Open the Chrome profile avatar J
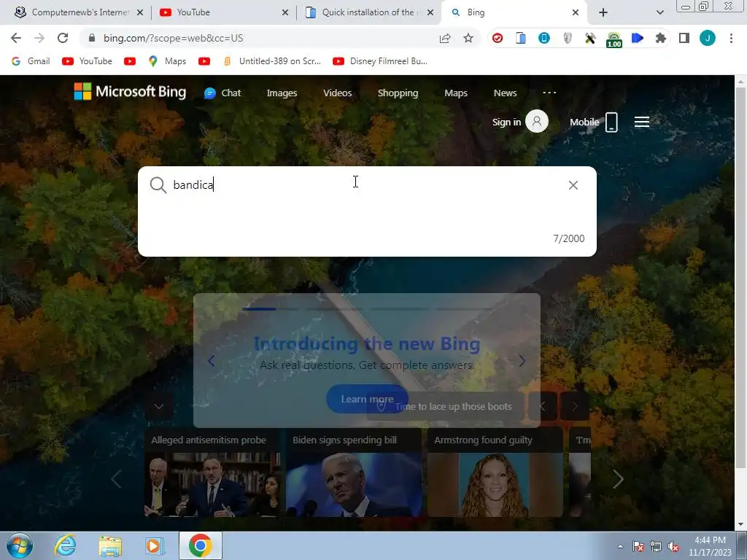The image size is (747, 560). point(708,38)
